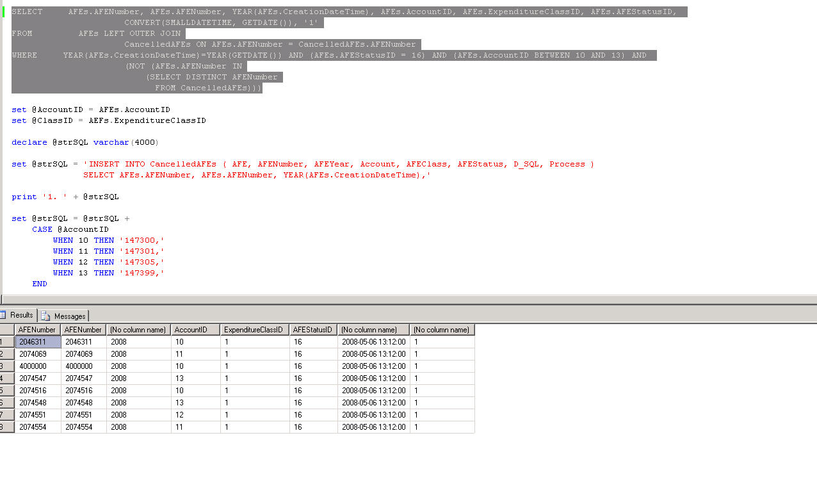
Task: Select the cell containing 4000000
Action: 36,366
